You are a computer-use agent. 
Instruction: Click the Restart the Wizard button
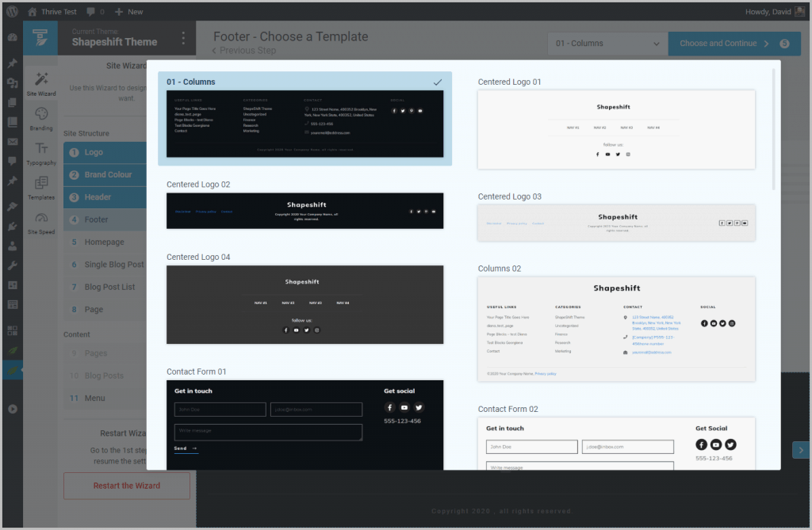coord(126,486)
